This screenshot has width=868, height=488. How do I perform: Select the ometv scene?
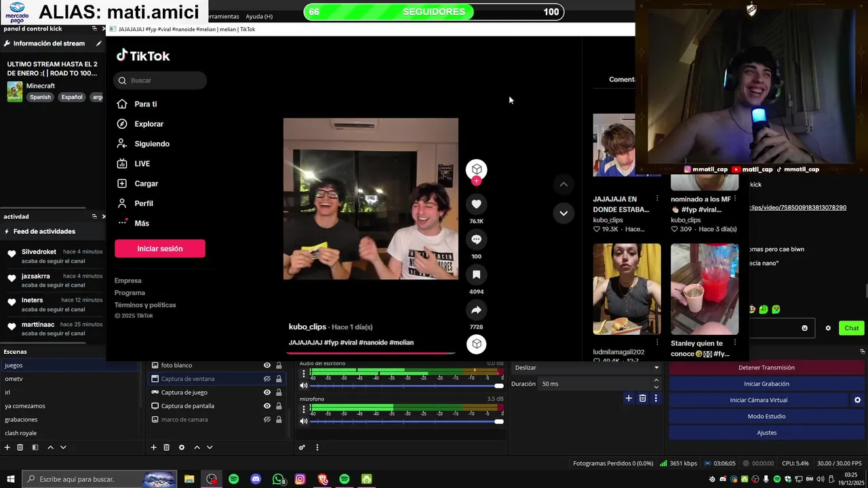(x=69, y=379)
